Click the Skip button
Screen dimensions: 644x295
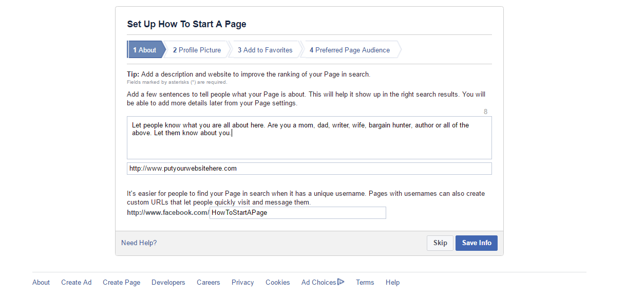[440, 243]
